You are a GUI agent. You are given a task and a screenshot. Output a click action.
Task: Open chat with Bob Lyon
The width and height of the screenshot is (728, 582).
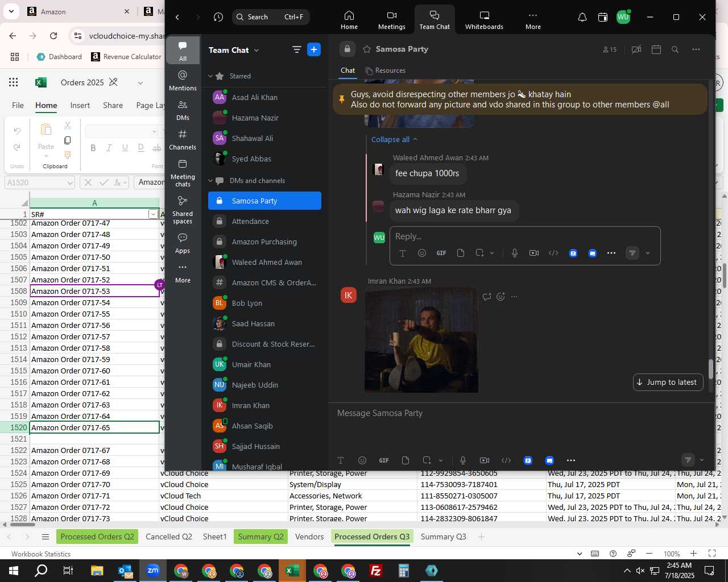click(264, 303)
